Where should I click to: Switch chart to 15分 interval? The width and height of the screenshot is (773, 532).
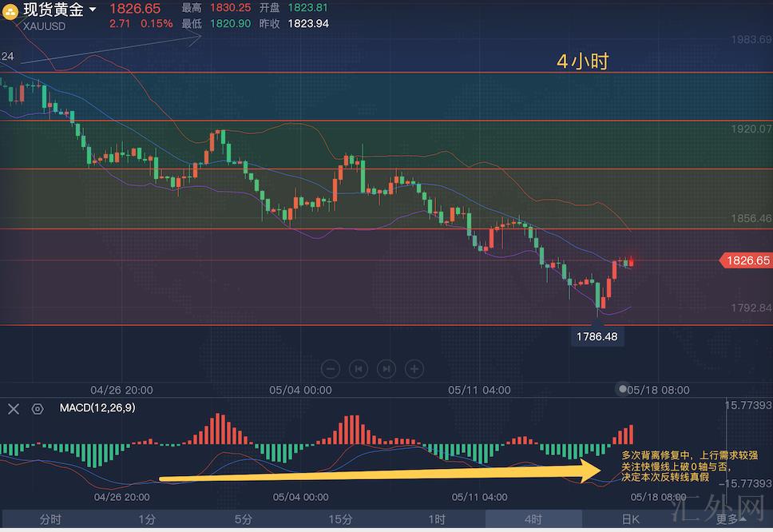(x=339, y=519)
